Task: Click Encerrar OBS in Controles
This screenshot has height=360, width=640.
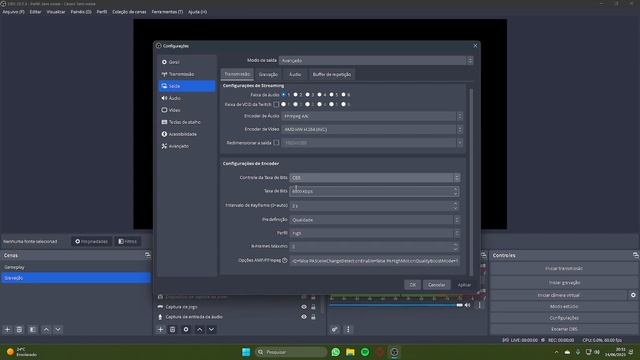Action: [564, 329]
